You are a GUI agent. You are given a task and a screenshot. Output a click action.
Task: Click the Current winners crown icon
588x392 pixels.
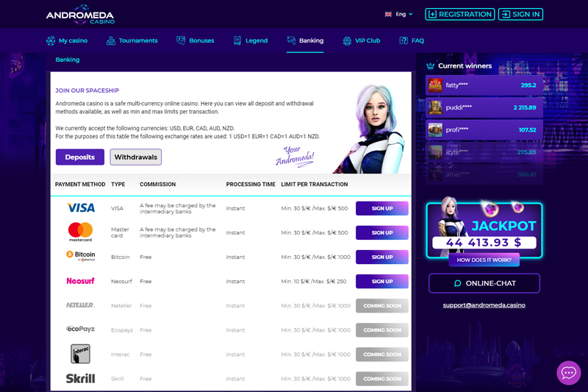click(x=431, y=66)
